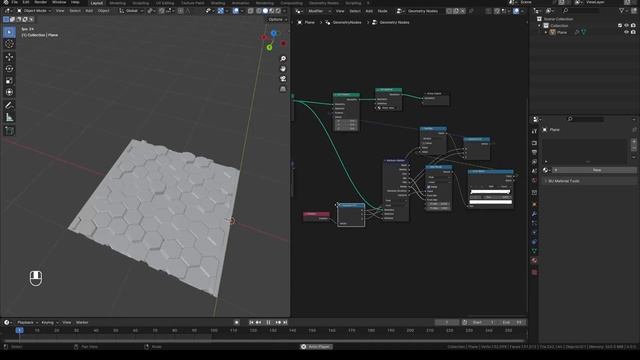
Task: Click GeometryNodes breadcrumb in node editor
Action: (x=347, y=22)
